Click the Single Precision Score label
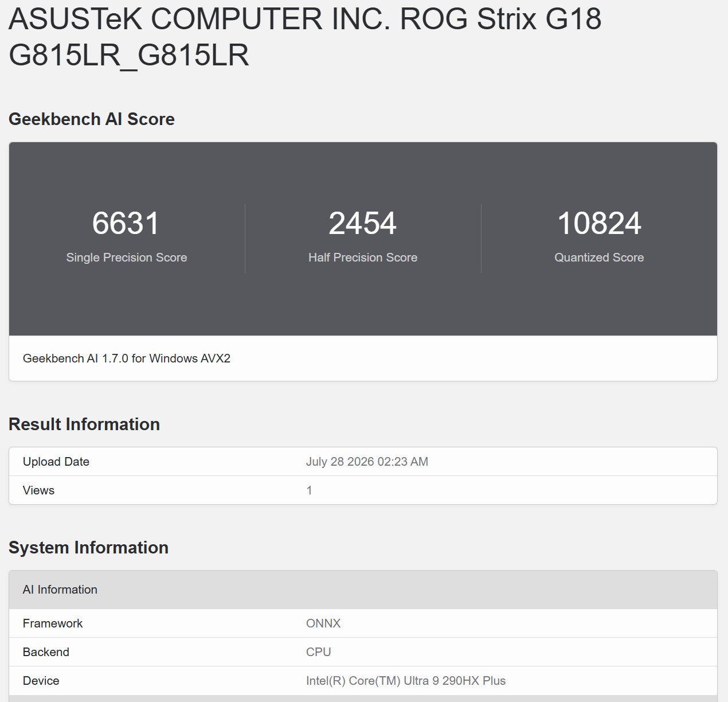 coord(127,258)
